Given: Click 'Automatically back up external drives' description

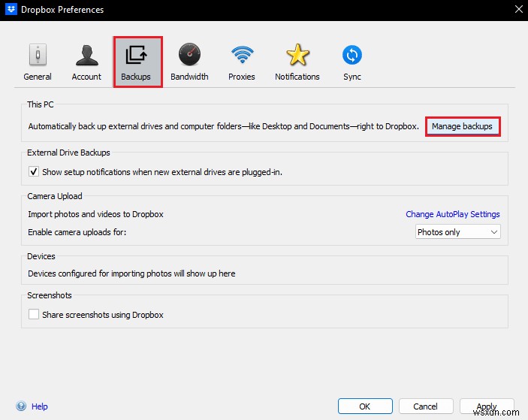Looking at the screenshot, I should click(224, 126).
